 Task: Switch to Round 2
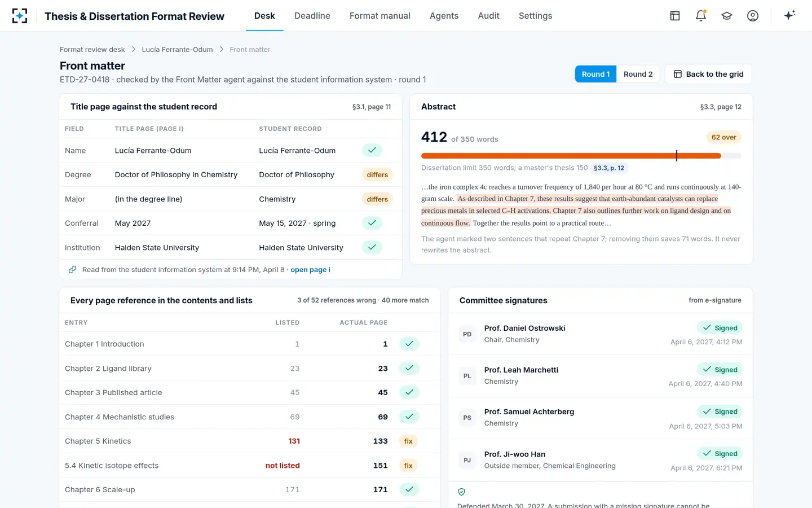(638, 74)
